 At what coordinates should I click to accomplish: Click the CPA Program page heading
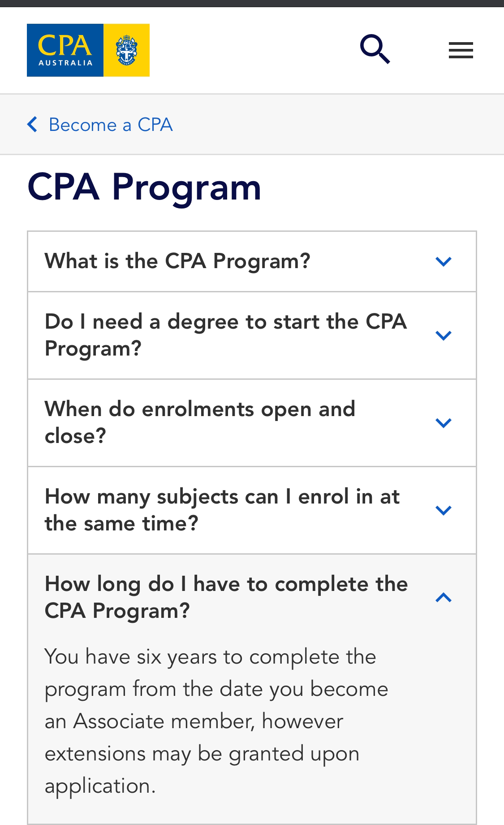point(144,187)
